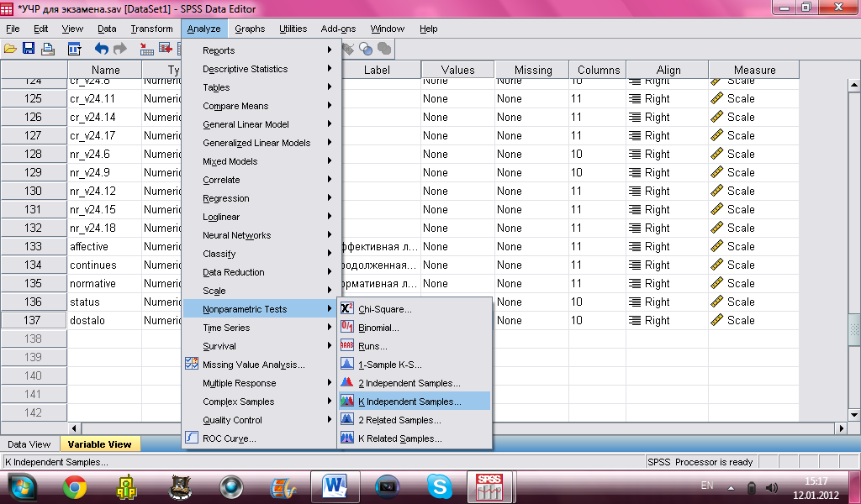Click Scale ruler icon in row 125
Viewport: 861px width, 504px height.
716,99
